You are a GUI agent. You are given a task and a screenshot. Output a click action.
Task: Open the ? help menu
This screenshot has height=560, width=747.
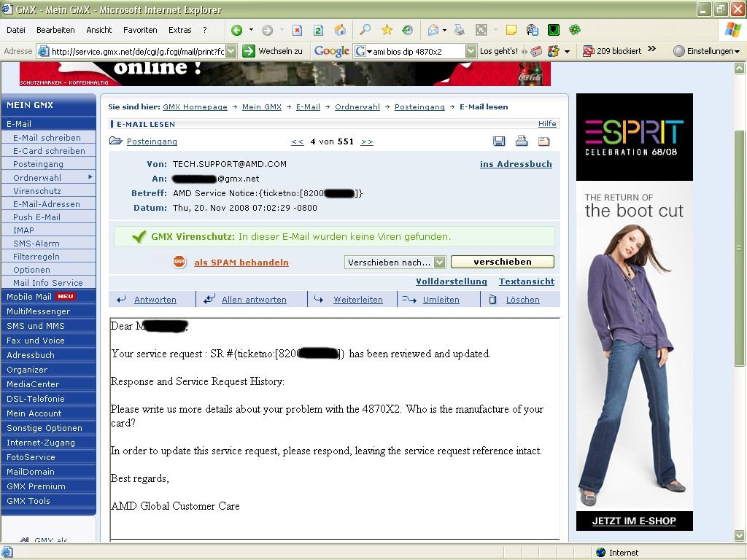[205, 30]
